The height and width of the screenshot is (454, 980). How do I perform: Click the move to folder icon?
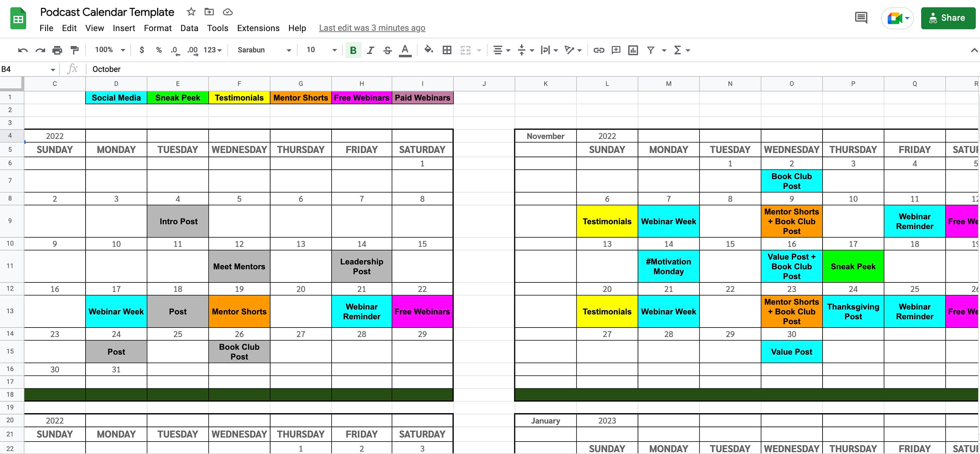pos(209,12)
